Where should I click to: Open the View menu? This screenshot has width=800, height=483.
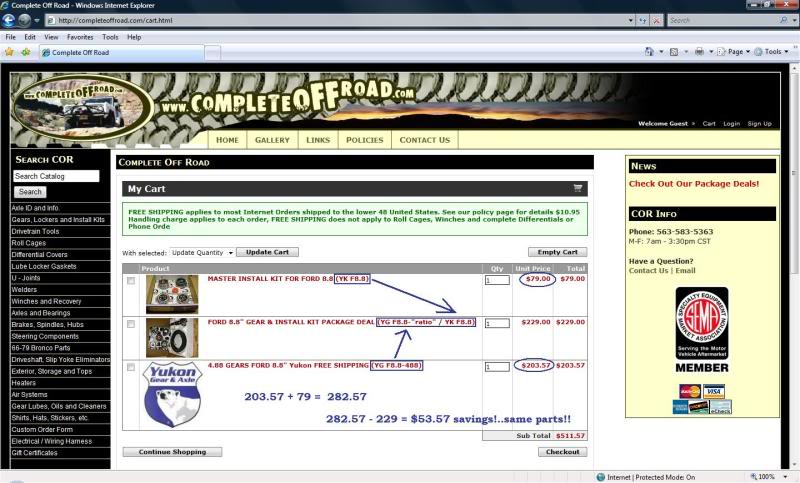point(51,37)
